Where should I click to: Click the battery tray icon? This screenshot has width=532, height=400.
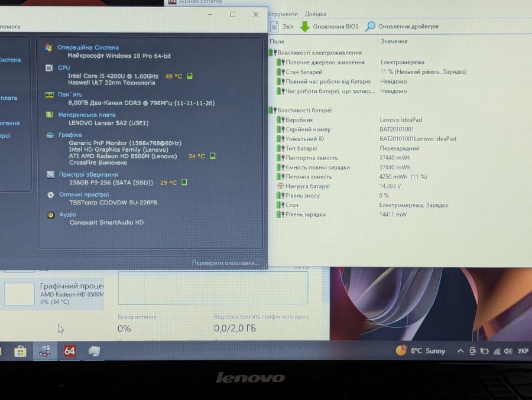click(484, 351)
